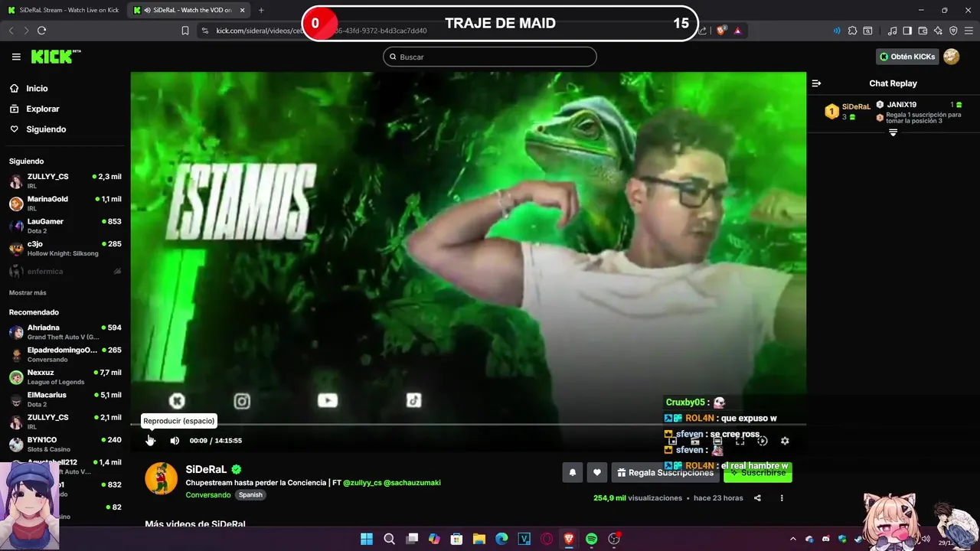The width and height of the screenshot is (980, 551).
Task: Click Regala Suscripciones button
Action: tap(665, 473)
